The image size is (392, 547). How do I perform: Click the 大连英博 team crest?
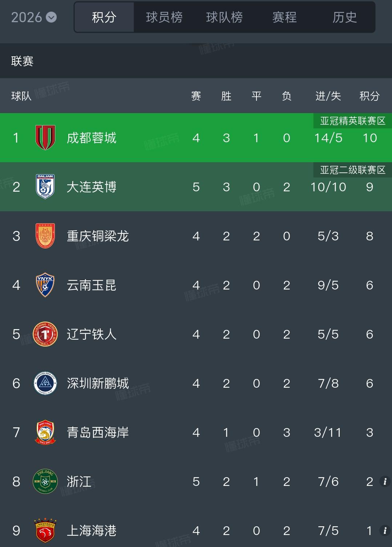45,187
